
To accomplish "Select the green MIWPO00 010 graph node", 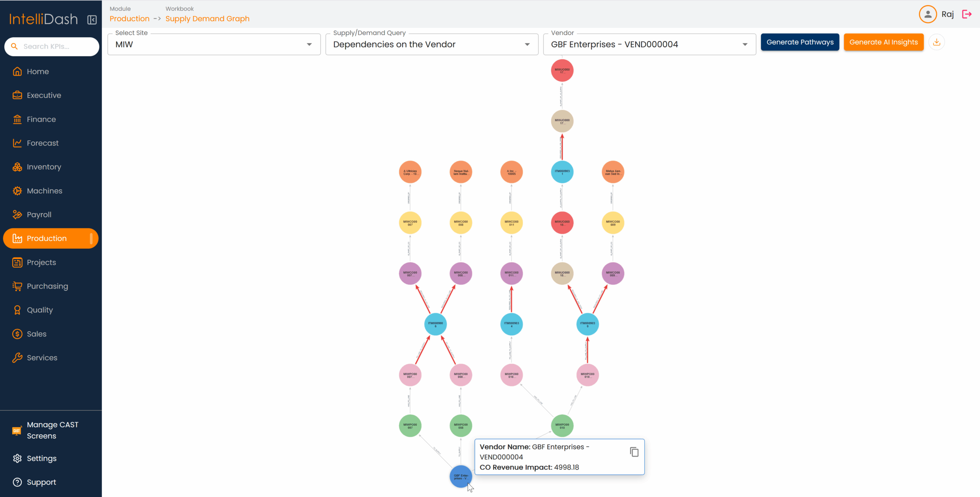I will [562, 426].
